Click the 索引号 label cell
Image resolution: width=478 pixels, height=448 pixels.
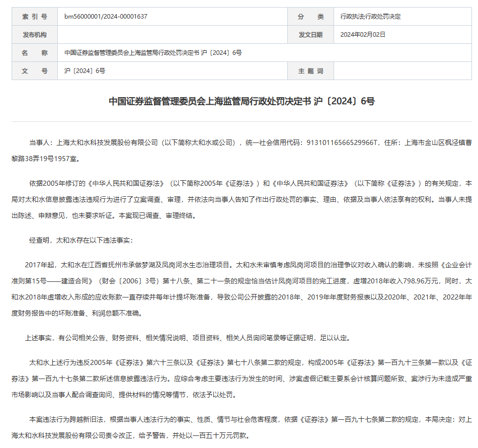click(x=35, y=17)
